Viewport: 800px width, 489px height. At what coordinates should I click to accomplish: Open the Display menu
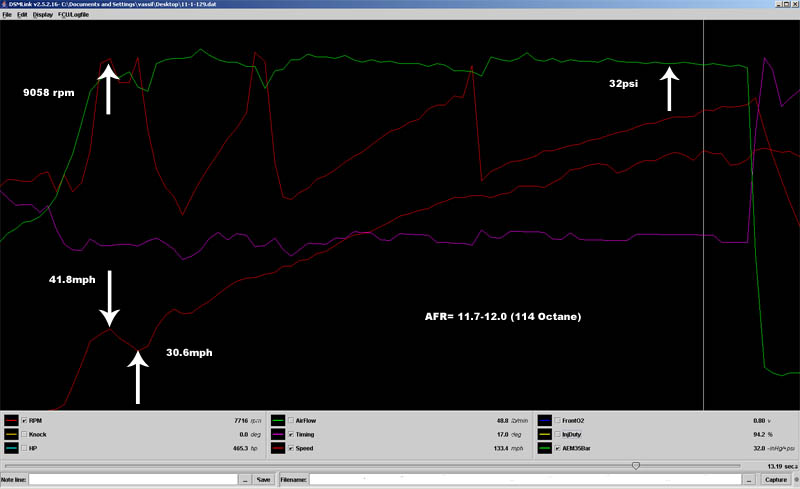(42, 15)
